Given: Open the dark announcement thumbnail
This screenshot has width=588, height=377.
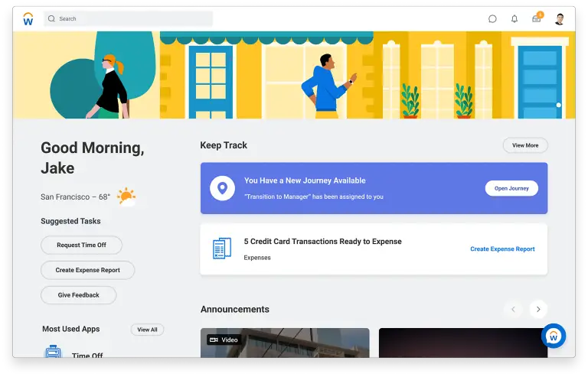Looking at the screenshot, I should tap(463, 343).
